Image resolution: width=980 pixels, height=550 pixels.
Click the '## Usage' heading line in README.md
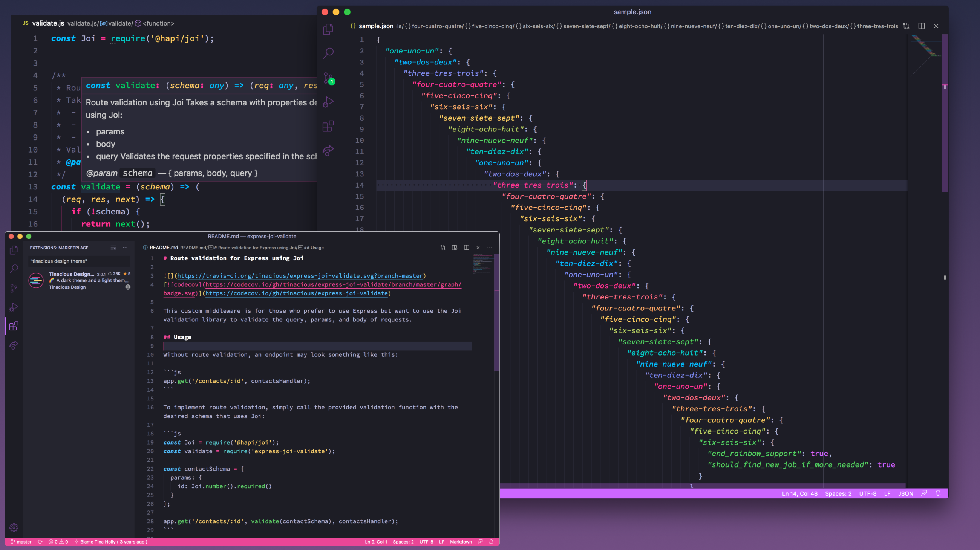click(x=177, y=337)
